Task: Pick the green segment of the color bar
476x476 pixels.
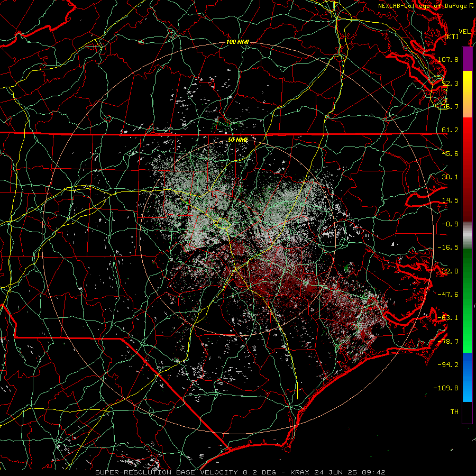Action: (467, 300)
